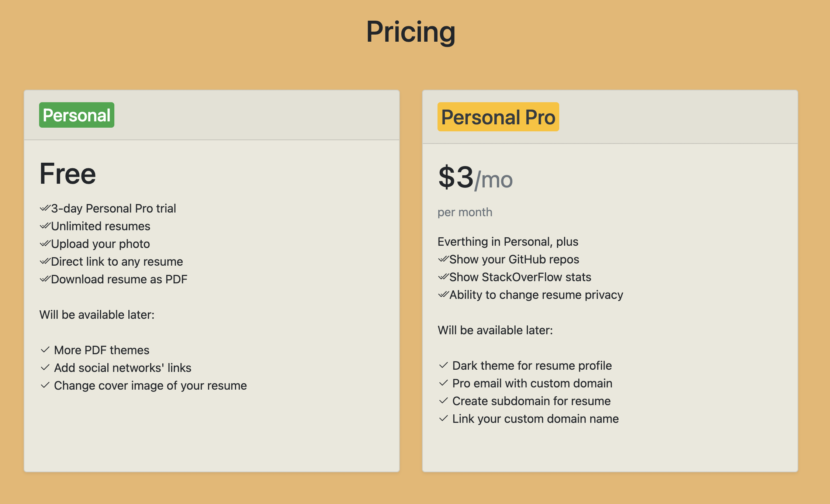Click the $3/mo price text

475,178
